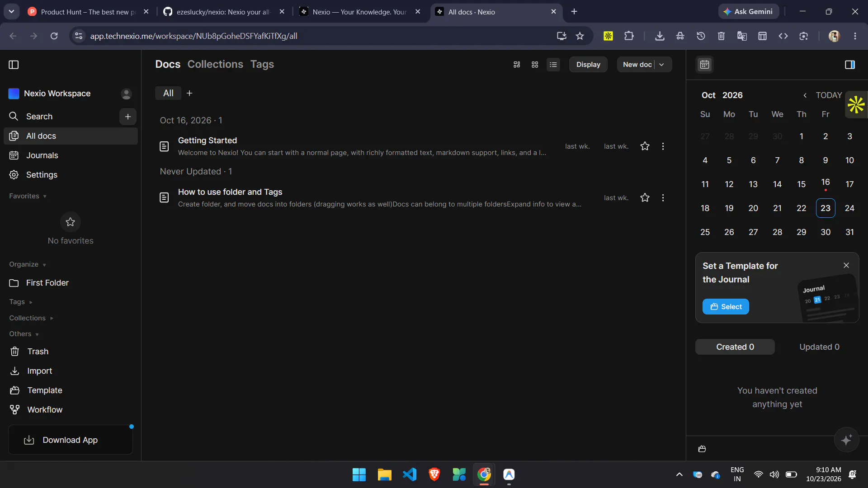Screen dimensions: 868x488
Task: Switch to list view layout icon
Action: pos(553,65)
